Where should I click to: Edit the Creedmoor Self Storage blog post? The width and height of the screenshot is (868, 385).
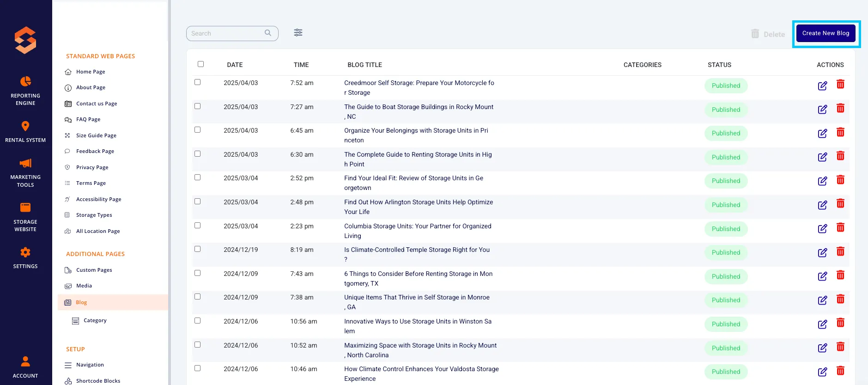pos(822,86)
